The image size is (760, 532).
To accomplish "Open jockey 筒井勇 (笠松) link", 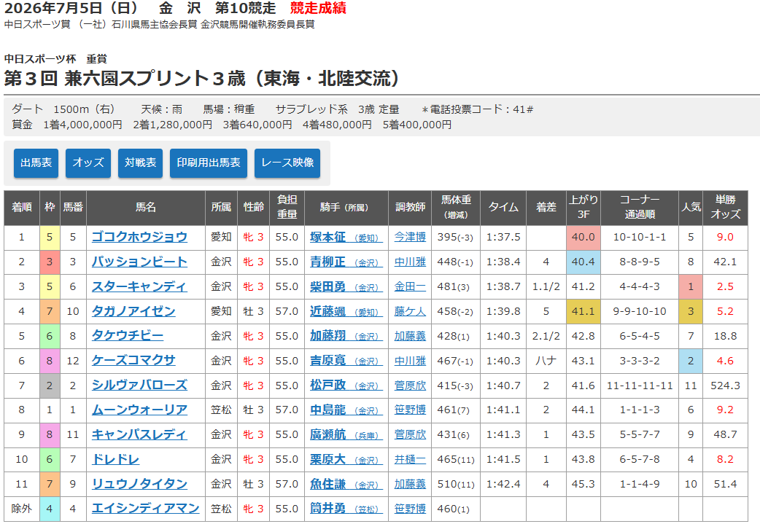I will pyautogui.click(x=346, y=509).
